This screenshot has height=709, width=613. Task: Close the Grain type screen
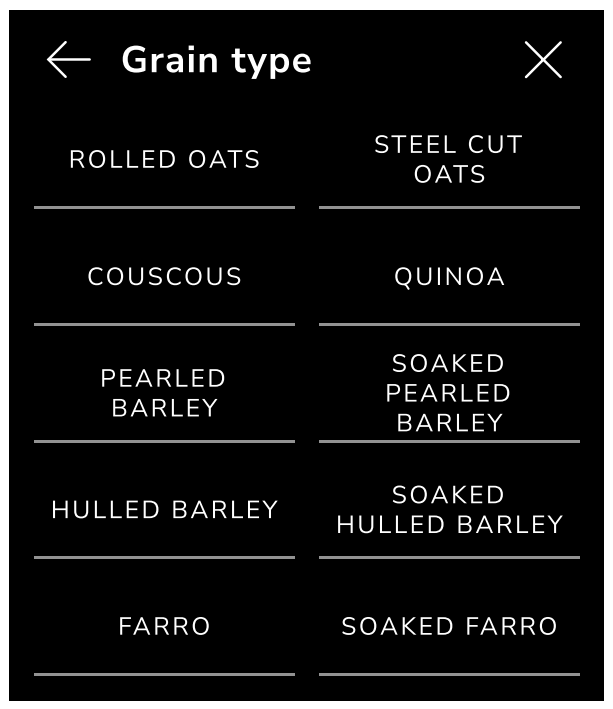click(543, 61)
